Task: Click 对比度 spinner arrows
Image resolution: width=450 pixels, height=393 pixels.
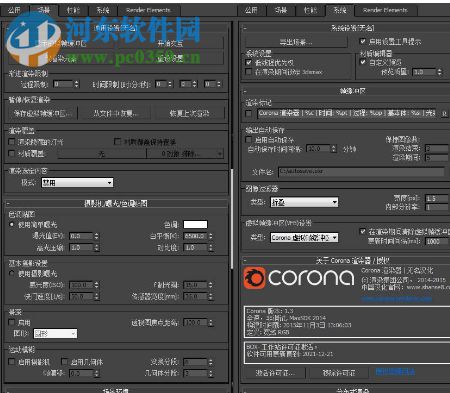Action: point(211,248)
